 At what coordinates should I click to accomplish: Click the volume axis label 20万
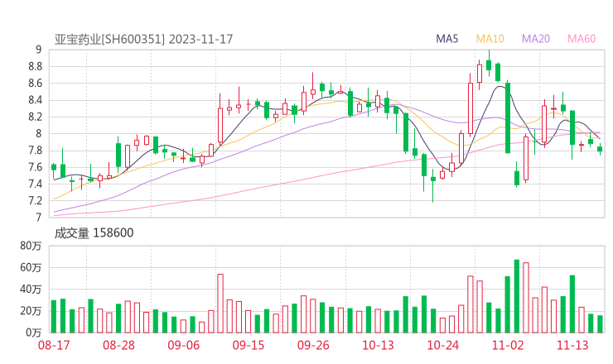coord(31,311)
